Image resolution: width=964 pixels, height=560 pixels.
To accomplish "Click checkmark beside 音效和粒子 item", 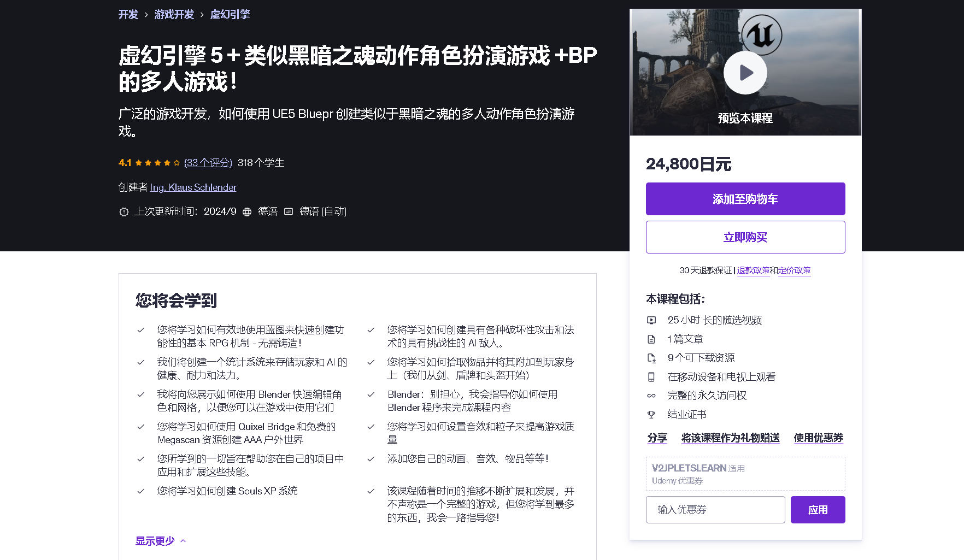I will 371,427.
